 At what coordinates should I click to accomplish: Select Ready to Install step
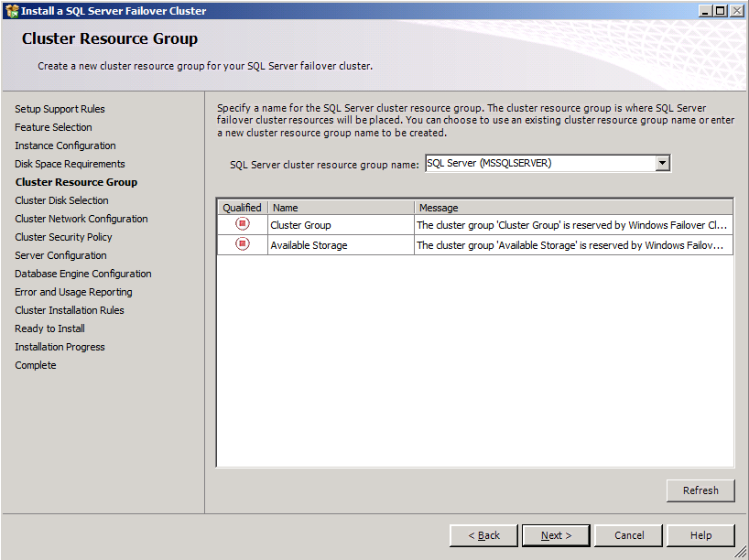tap(49, 328)
